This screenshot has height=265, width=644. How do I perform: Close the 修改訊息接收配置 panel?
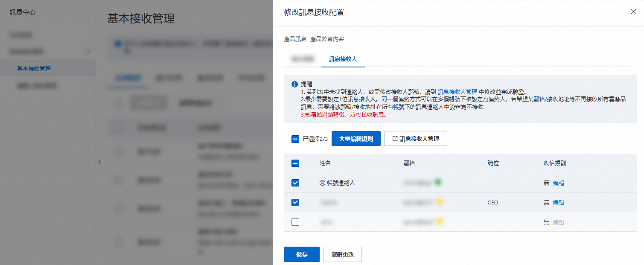coord(633,12)
